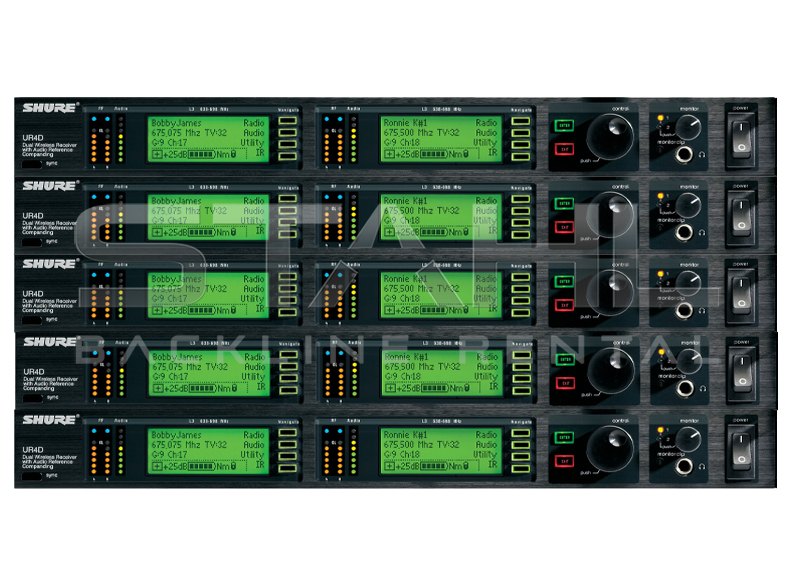
Task: Click orange monitor LED on top receiver
Action: click(x=660, y=118)
